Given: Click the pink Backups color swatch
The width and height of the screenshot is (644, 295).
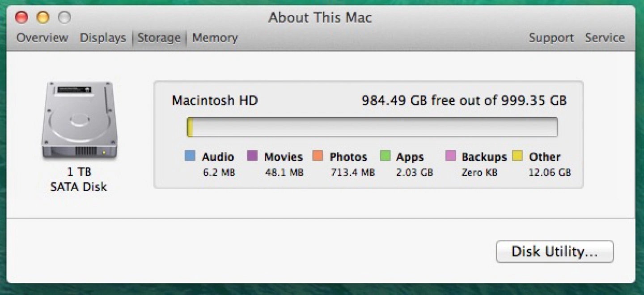Looking at the screenshot, I should tap(451, 156).
